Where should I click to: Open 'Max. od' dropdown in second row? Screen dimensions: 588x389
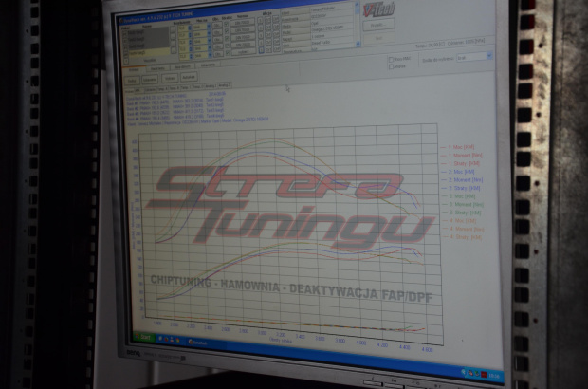tap(209, 33)
